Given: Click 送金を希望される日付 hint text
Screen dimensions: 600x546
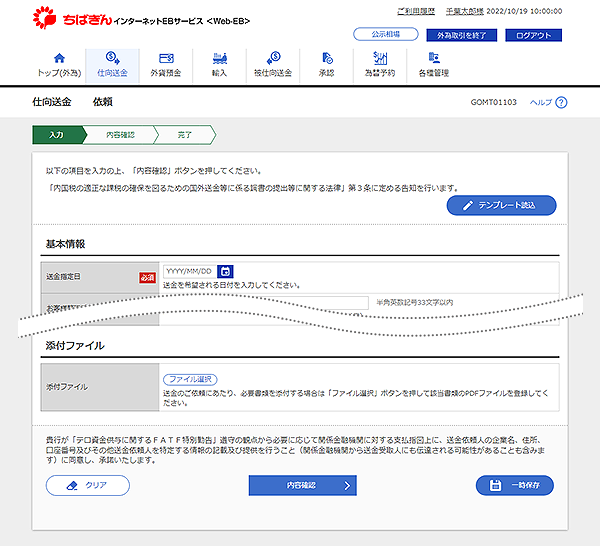Looking at the screenshot, I should pyautogui.click(x=231, y=285).
